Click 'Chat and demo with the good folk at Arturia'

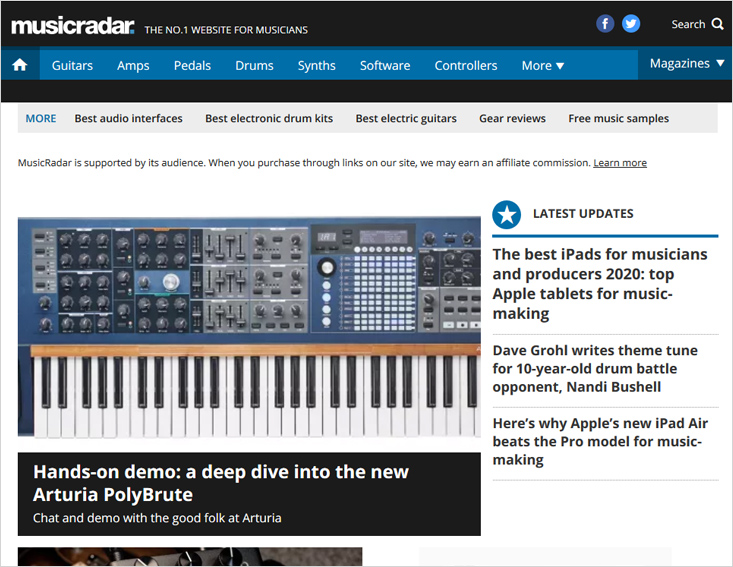click(157, 518)
